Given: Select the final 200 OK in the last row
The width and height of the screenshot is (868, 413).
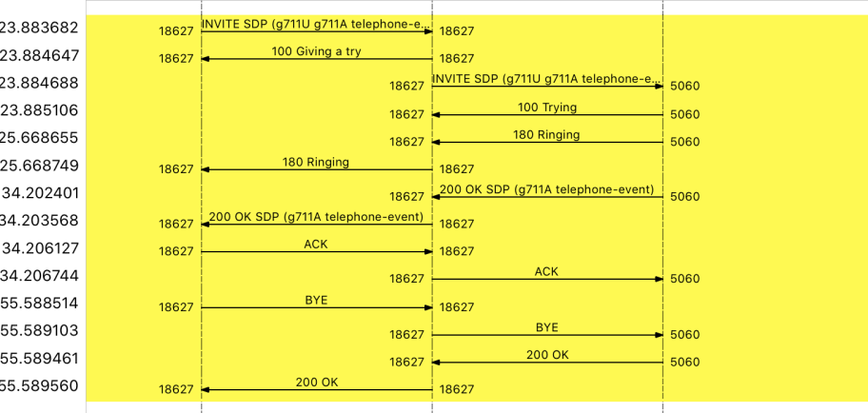Looking at the screenshot, I should coord(317,383).
